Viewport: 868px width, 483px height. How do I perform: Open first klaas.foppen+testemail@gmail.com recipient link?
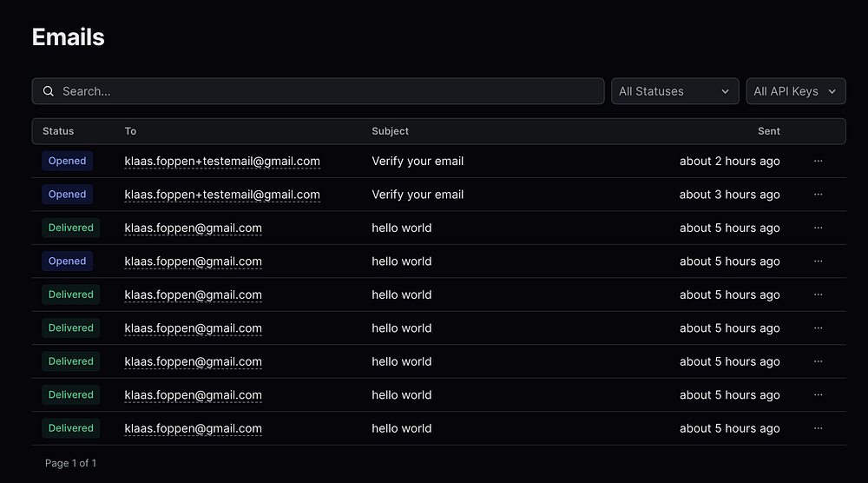pos(222,162)
